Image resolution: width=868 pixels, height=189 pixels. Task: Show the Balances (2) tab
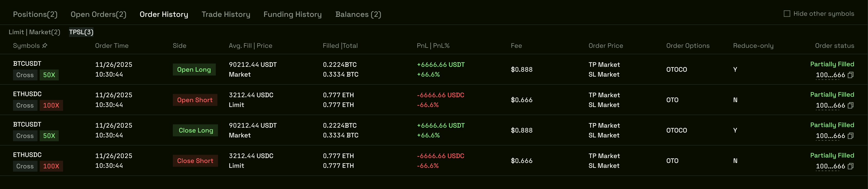[x=358, y=14]
